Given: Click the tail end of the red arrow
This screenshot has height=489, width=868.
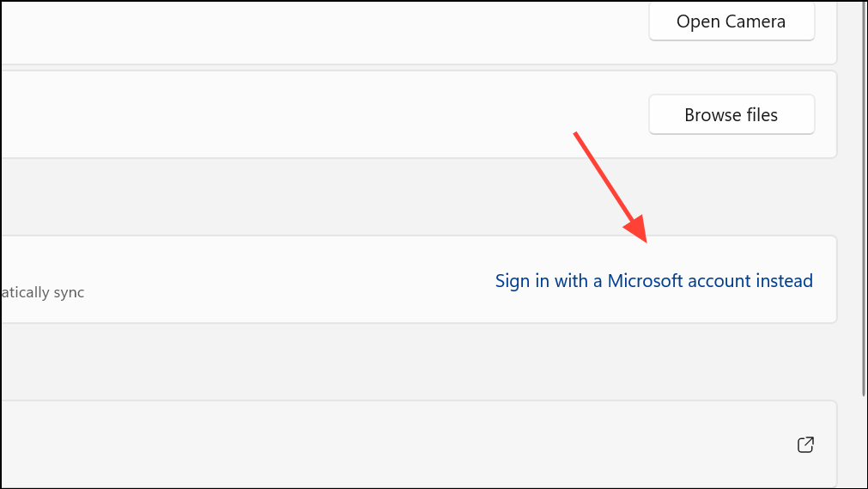Looking at the screenshot, I should coord(576,134).
